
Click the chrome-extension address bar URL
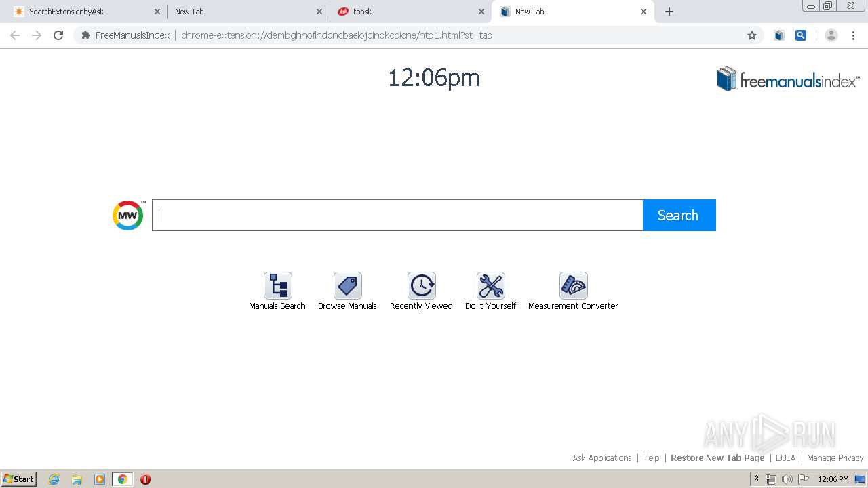pyautogui.click(x=336, y=35)
